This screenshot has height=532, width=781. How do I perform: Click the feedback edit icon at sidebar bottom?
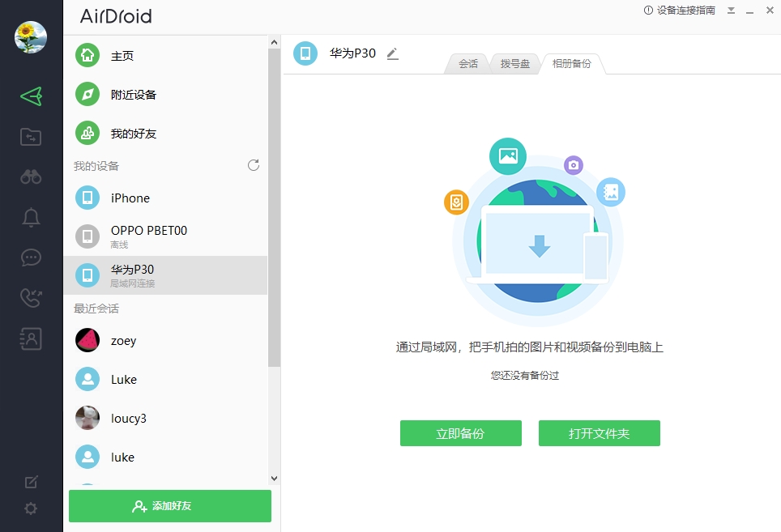coord(31,482)
